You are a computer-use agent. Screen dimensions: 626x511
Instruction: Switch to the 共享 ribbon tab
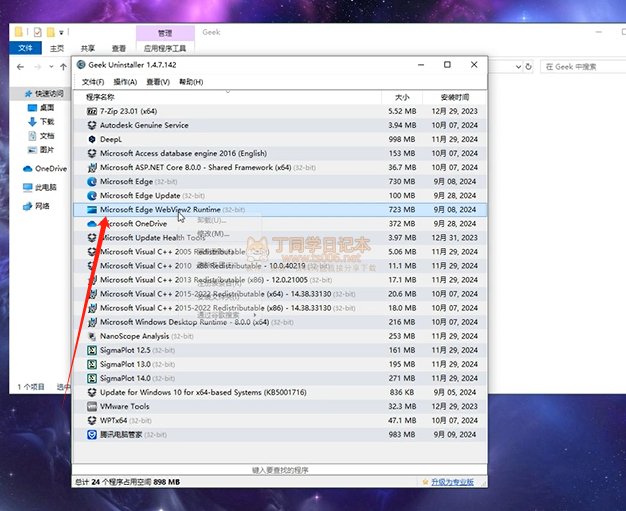point(88,48)
